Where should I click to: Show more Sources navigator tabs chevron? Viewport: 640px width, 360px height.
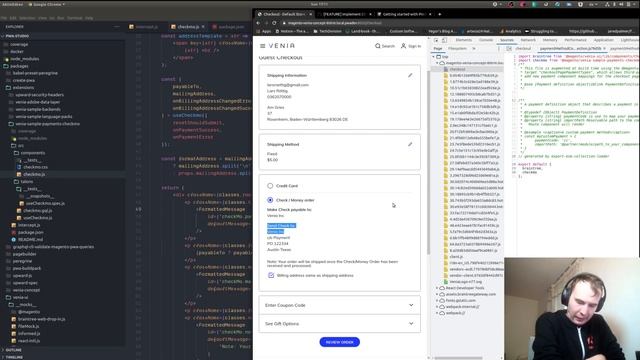click(474, 49)
